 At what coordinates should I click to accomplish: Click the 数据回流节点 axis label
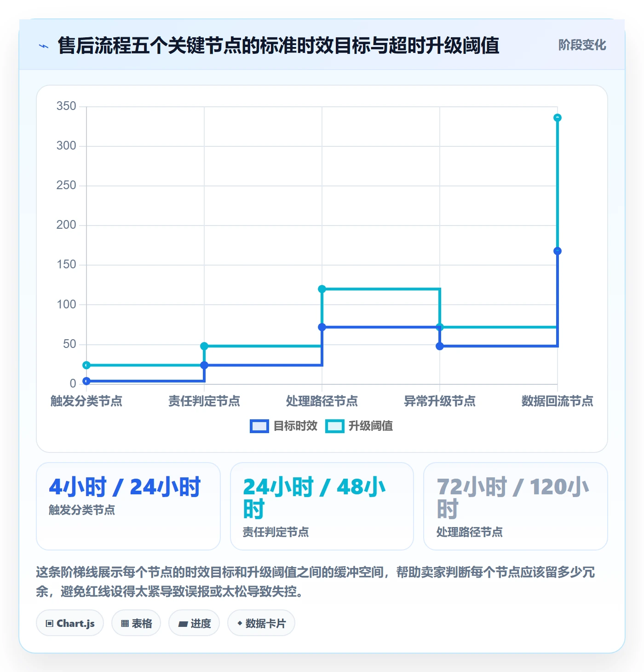pyautogui.click(x=558, y=401)
